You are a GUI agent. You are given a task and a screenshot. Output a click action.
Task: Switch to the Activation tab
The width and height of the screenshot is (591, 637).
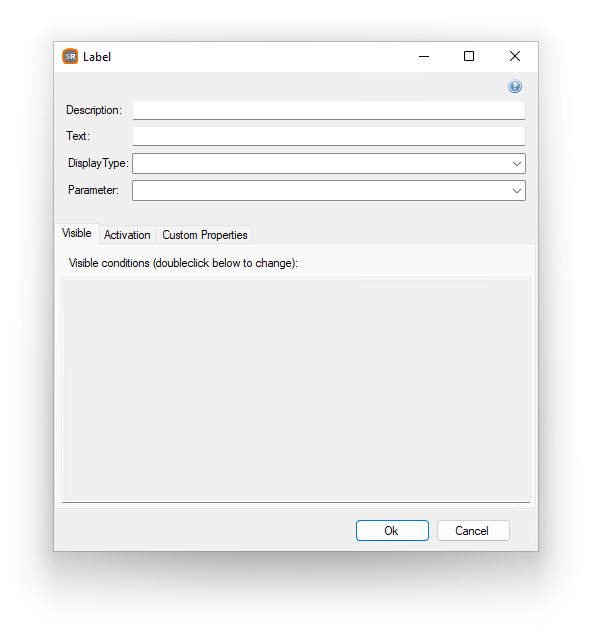point(127,235)
